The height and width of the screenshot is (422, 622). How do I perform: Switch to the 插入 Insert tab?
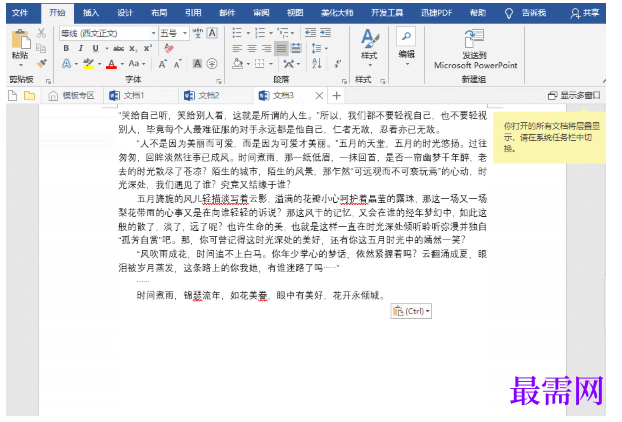point(91,13)
